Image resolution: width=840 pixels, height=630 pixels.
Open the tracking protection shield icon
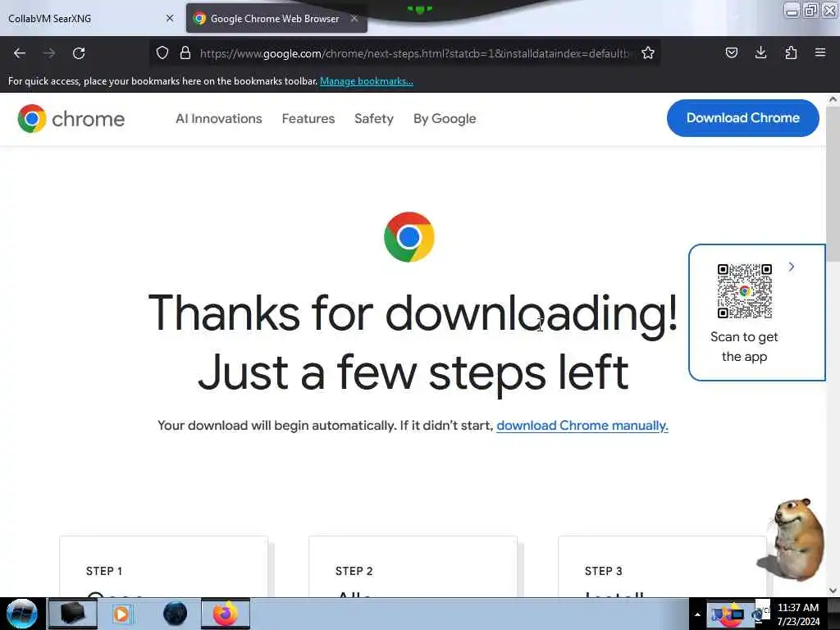pyautogui.click(x=162, y=52)
